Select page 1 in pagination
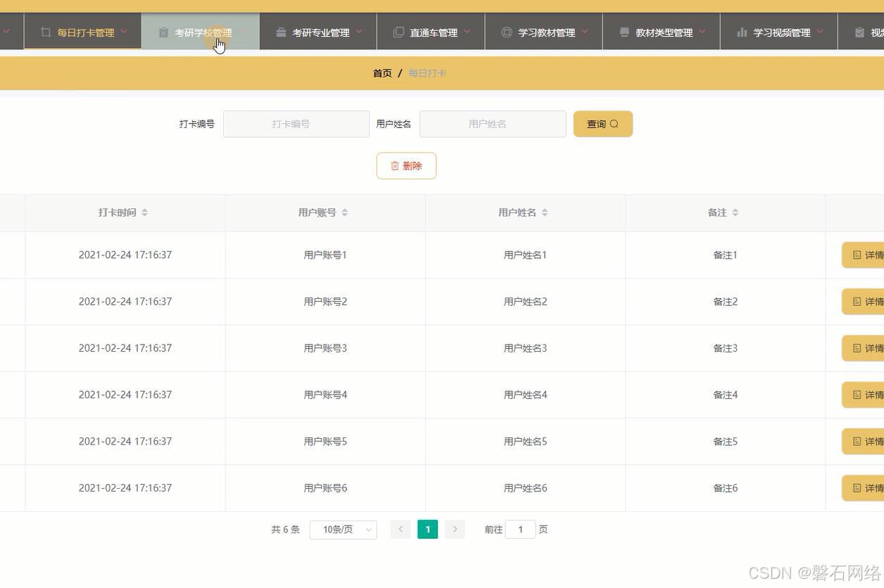This screenshot has height=588, width=884. click(428, 530)
